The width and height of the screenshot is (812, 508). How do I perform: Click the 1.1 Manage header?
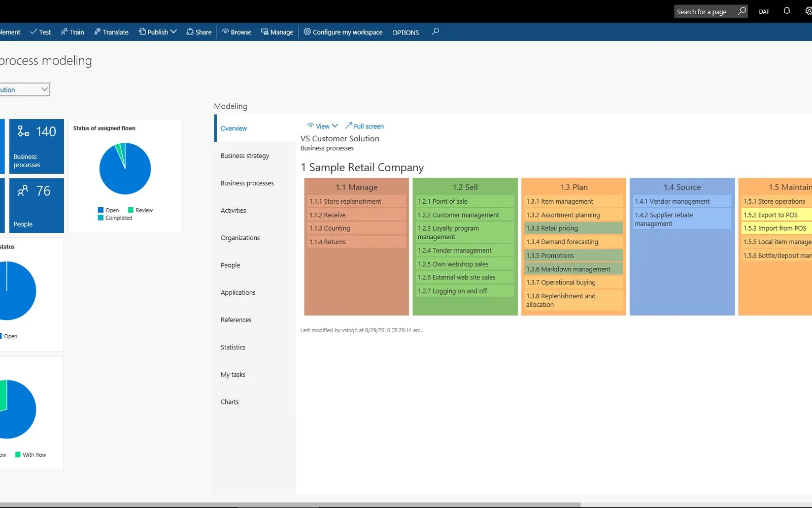[356, 187]
